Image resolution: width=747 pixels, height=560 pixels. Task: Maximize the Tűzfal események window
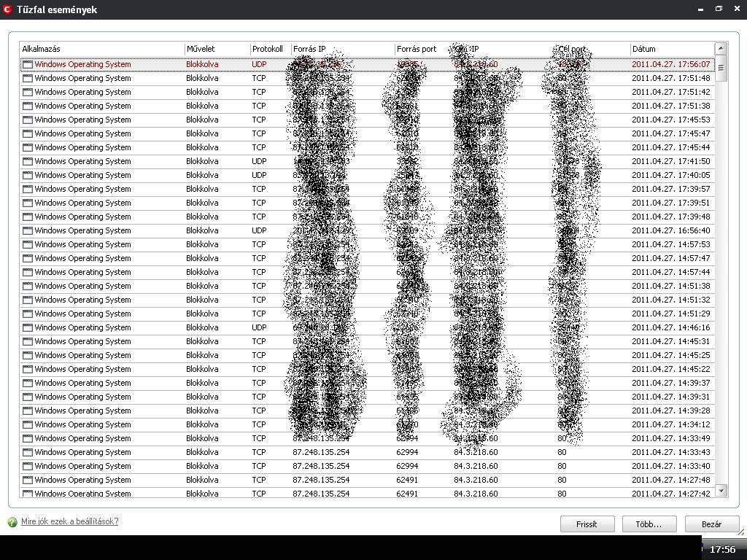pyautogui.click(x=719, y=9)
